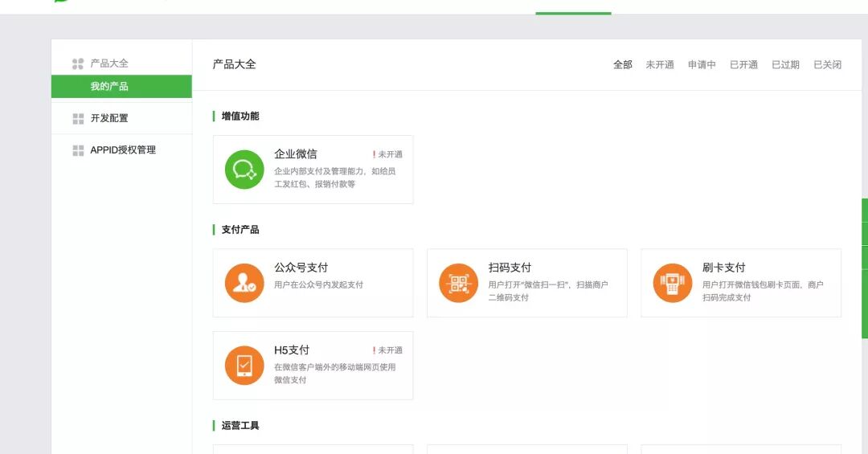Open the 已关闭 filter tab
868x454 pixels.
(827, 65)
